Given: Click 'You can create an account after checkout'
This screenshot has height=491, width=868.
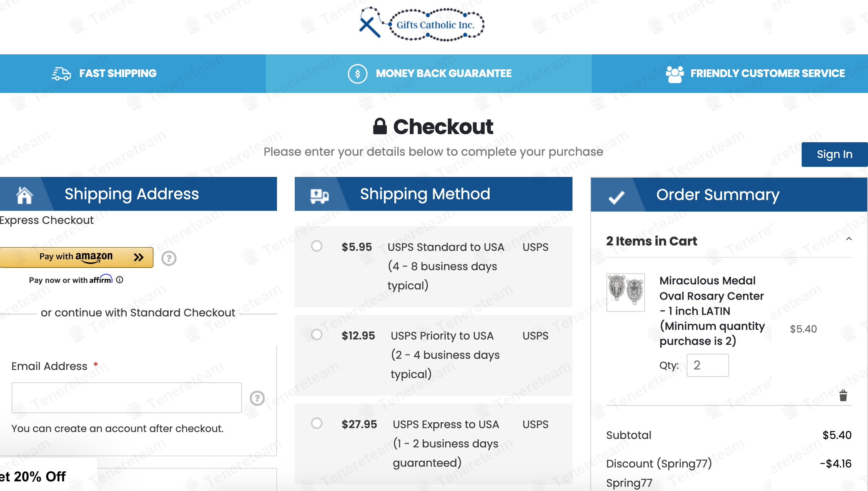Looking at the screenshot, I should [x=117, y=429].
